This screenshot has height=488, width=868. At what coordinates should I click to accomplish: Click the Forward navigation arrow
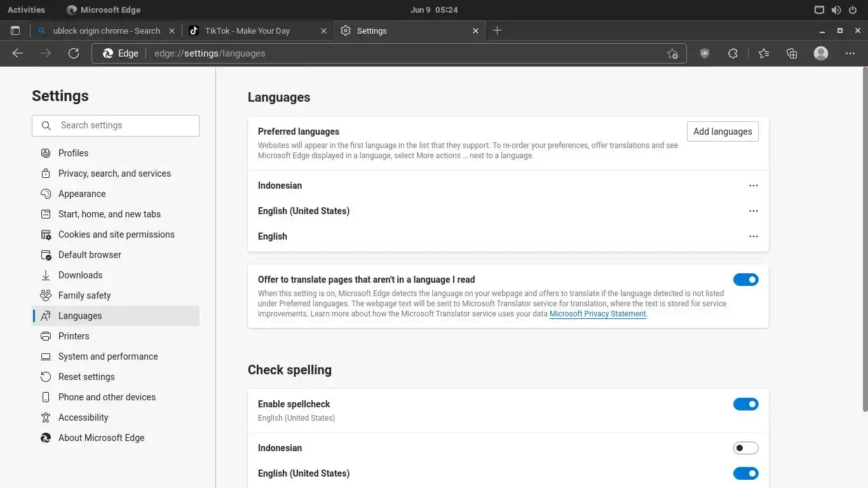[46, 53]
